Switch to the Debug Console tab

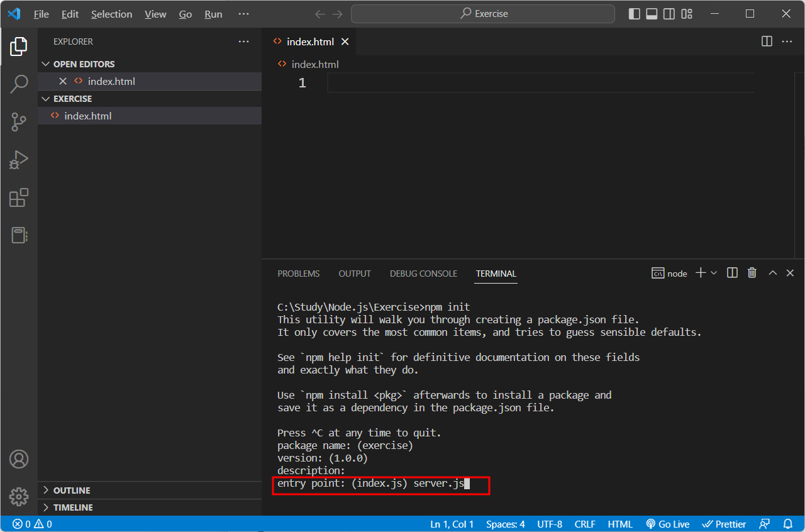[x=423, y=274]
